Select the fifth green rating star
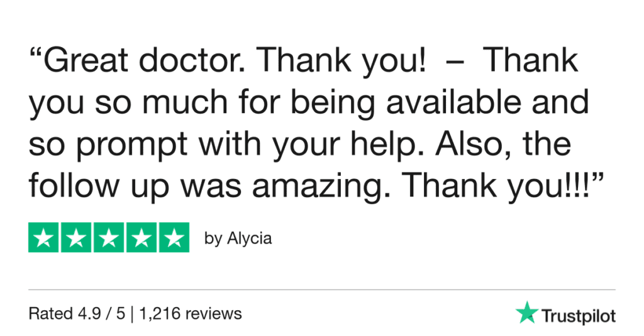Screen dimensions: 644x336 [x=174, y=237]
